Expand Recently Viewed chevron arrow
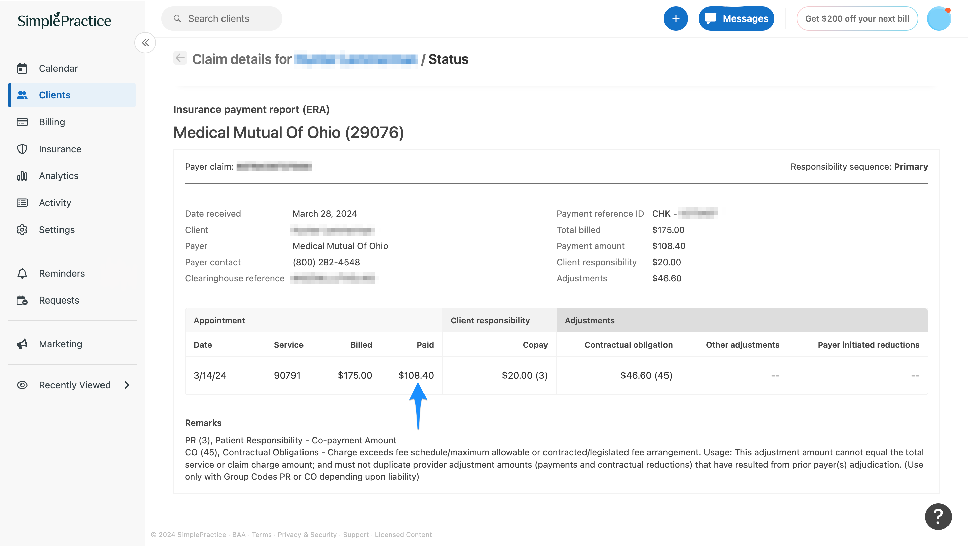 click(127, 385)
